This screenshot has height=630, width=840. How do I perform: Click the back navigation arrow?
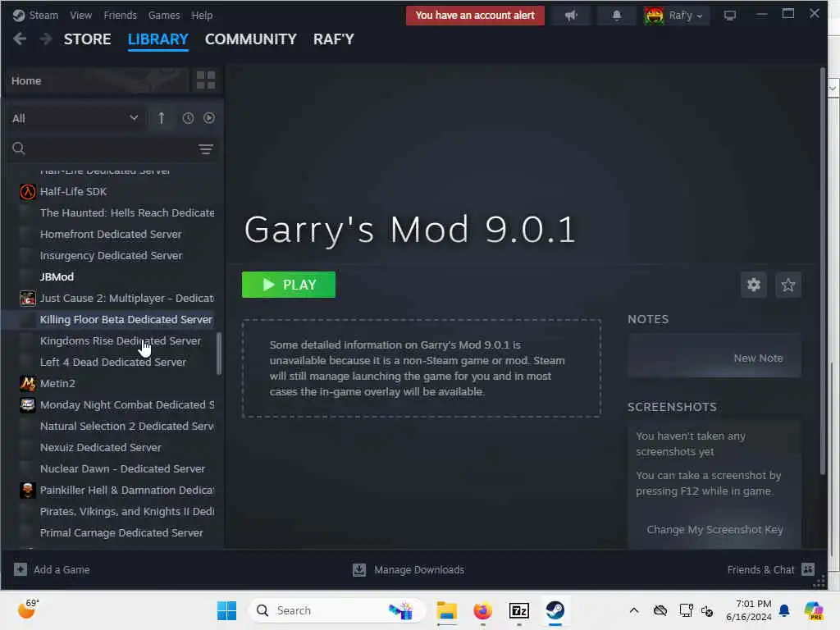(20, 39)
